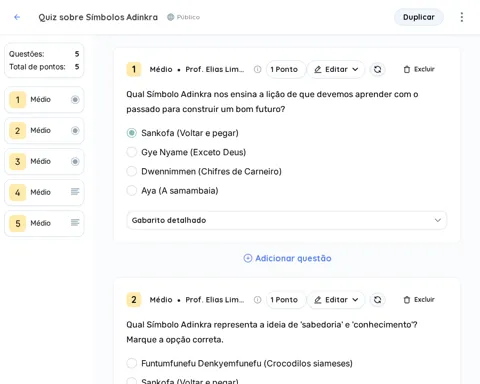Jump to question 2 in the sidebar
Image resolution: width=480 pixels, height=384 pixels.
pos(44,130)
